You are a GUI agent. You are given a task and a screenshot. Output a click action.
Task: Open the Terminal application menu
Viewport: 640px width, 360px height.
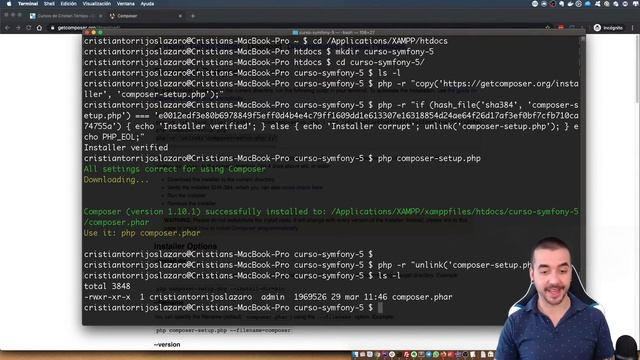28,4
